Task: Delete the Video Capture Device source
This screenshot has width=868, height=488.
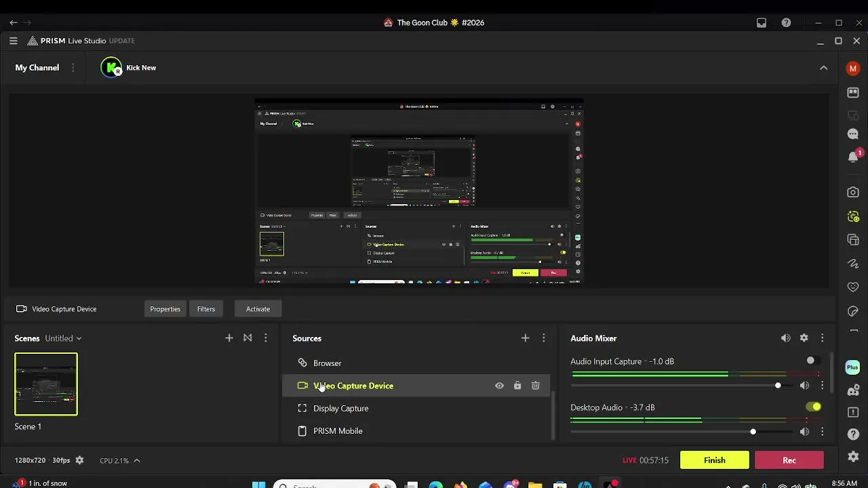Action: (x=536, y=386)
